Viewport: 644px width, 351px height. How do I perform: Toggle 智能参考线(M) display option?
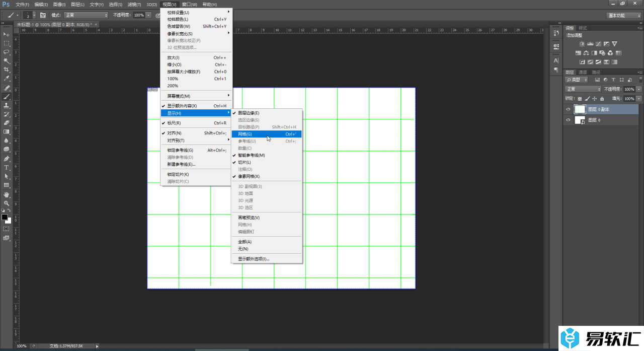pos(267,155)
